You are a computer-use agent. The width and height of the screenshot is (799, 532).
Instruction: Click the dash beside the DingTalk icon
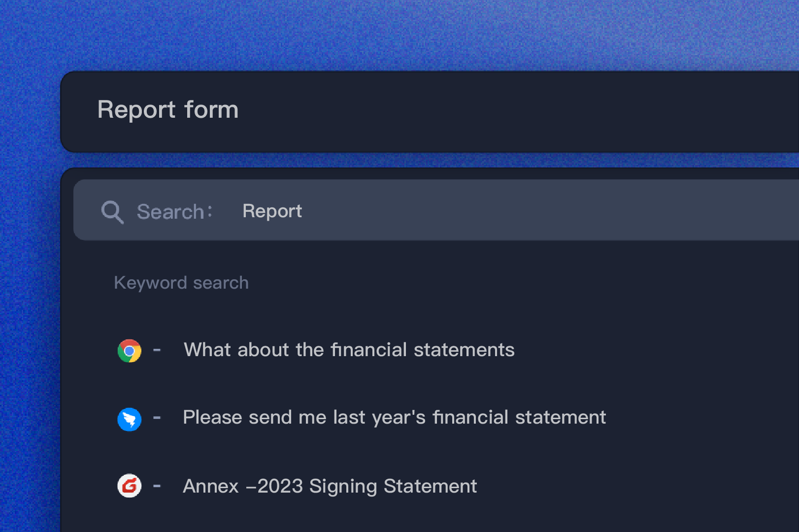point(157,418)
